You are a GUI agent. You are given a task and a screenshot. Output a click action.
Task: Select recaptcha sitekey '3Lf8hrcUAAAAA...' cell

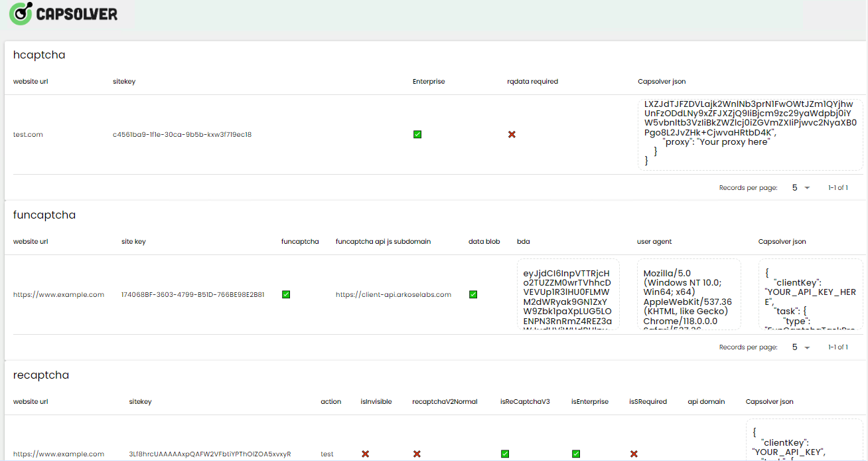pyautogui.click(x=210, y=454)
